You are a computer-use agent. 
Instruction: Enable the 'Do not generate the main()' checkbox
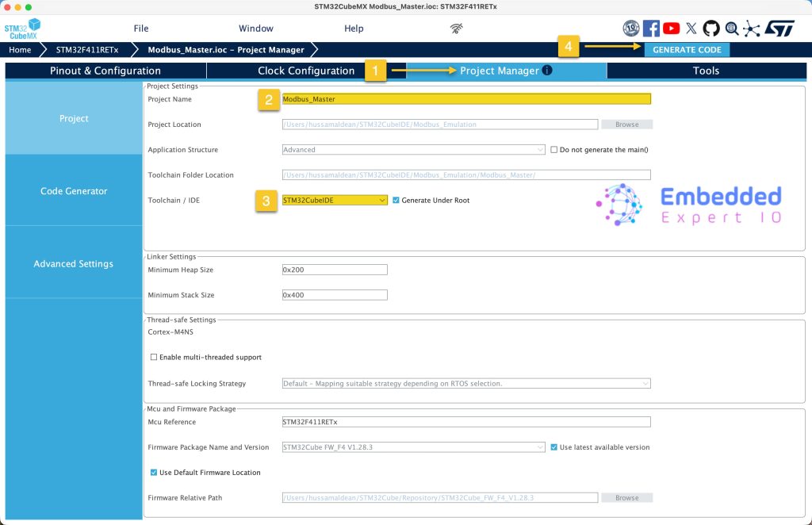(554, 150)
